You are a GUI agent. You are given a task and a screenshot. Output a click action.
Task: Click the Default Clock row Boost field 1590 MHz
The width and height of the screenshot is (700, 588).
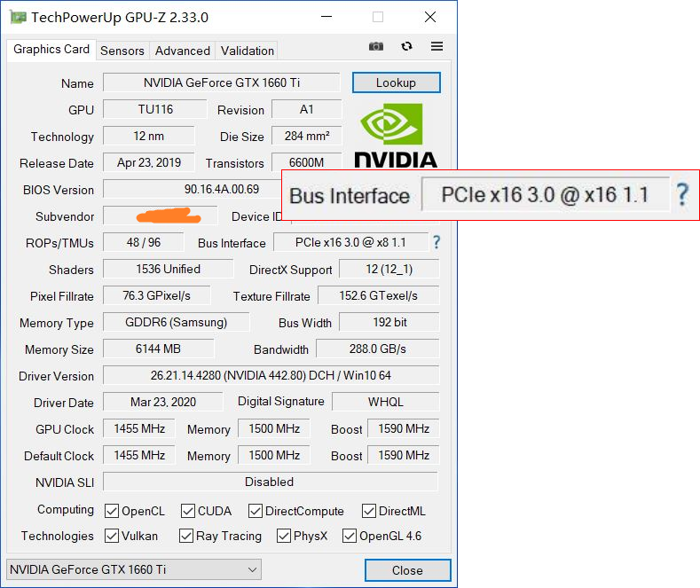tap(403, 456)
